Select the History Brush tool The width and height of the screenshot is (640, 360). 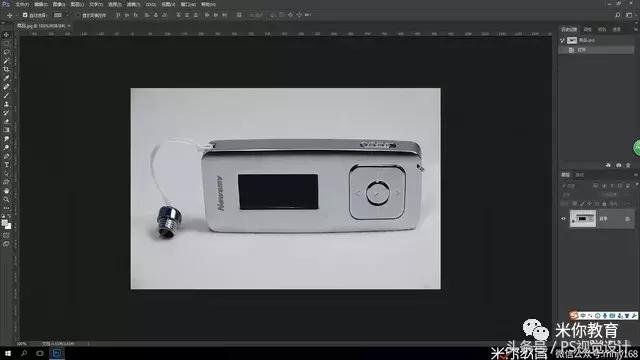point(6,113)
